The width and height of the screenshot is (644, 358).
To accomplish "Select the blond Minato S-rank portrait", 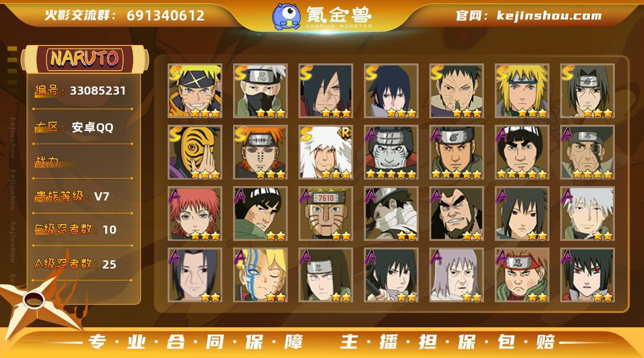I will coord(522,91).
